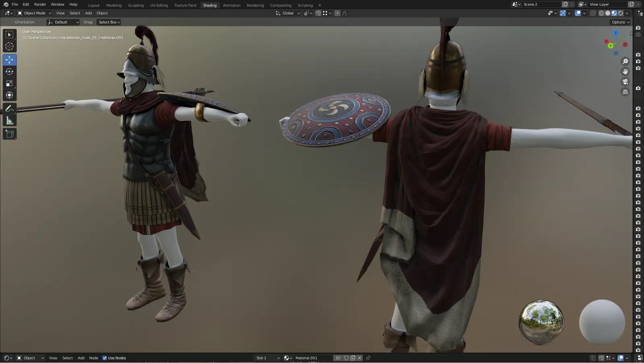Click the Select Box tool icon

[x=9, y=35]
